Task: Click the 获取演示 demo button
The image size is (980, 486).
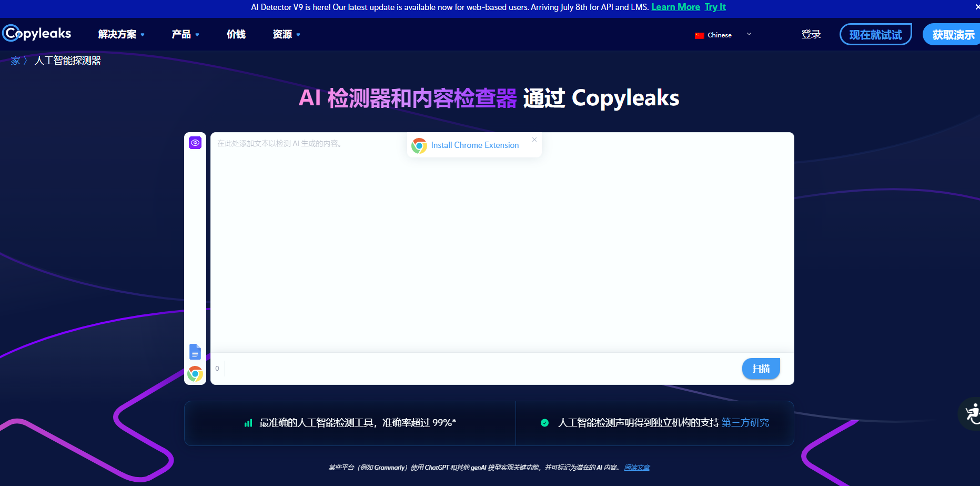Action: 952,34
